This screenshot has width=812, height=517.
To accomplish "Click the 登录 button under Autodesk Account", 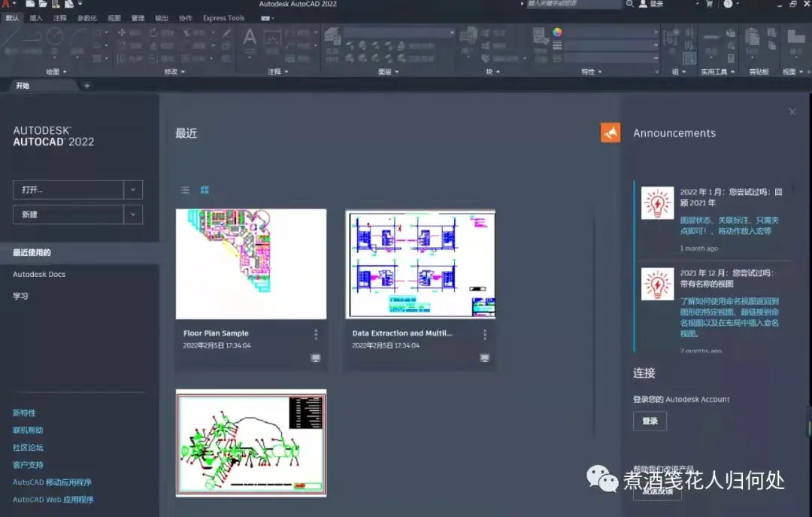I will pyautogui.click(x=650, y=421).
